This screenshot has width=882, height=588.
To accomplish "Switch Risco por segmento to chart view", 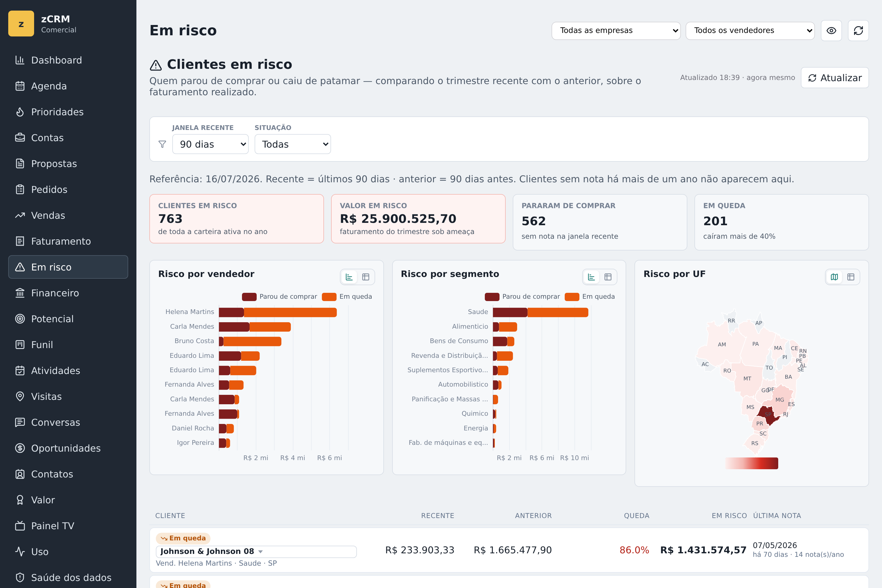I will pyautogui.click(x=591, y=277).
